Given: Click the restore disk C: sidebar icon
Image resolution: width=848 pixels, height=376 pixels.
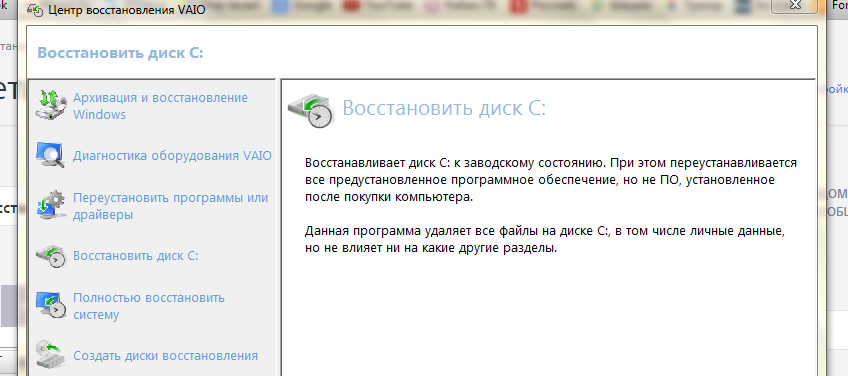Looking at the screenshot, I should point(51,256).
